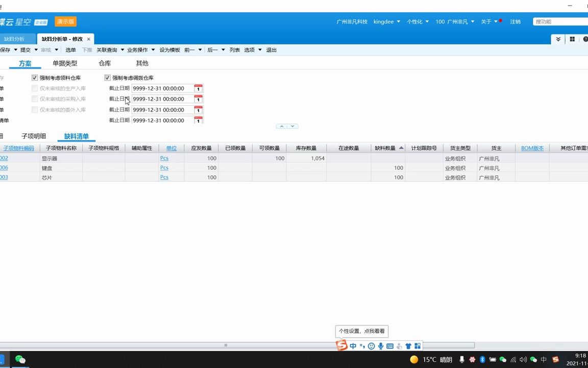The height and width of the screenshot is (368, 588).
Task: Uncheck 强制考虑领料仓库
Action: (x=35, y=78)
